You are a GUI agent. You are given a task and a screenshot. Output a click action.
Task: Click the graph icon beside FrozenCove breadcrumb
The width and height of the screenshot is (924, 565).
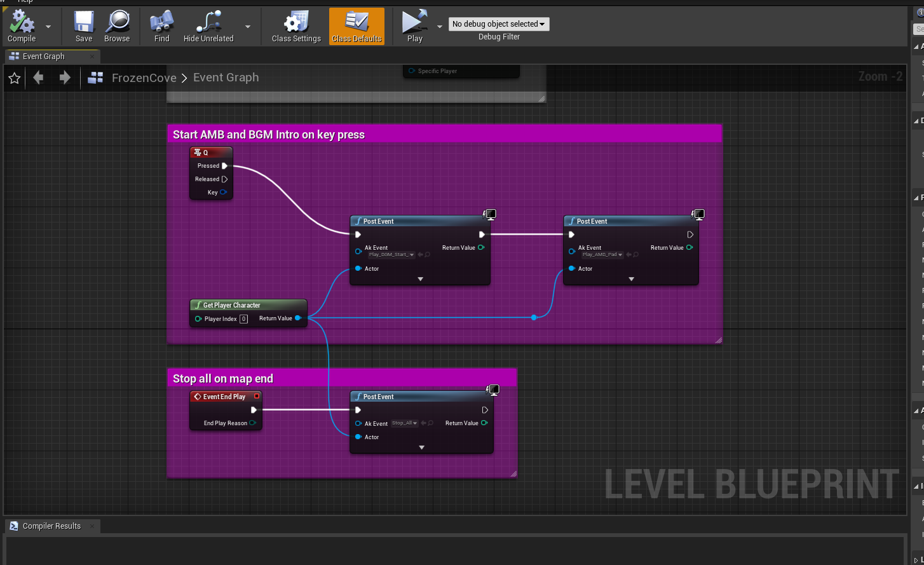click(x=95, y=78)
